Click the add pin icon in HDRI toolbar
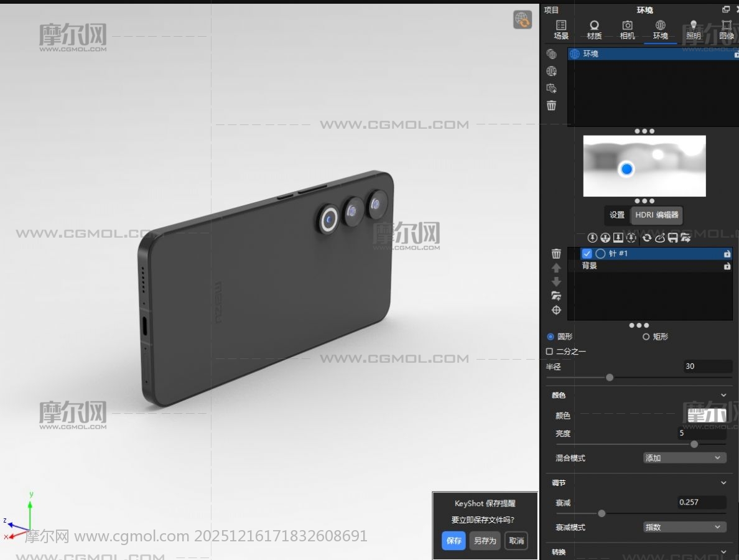Image resolution: width=739 pixels, height=560 pixels. [x=592, y=238]
